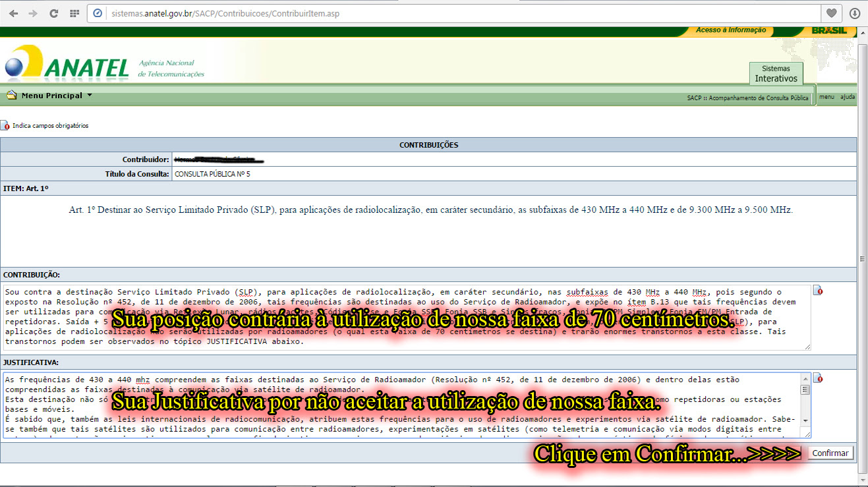The width and height of the screenshot is (868, 487).
Task: Click the CONTRIBUIÇÕES section header
Action: pyautogui.click(x=428, y=145)
